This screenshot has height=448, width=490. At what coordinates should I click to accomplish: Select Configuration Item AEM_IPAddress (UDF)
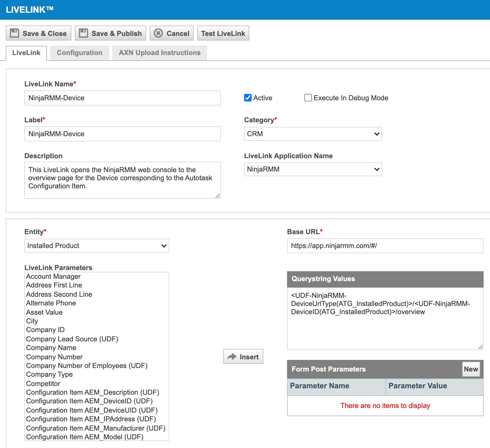point(97,419)
